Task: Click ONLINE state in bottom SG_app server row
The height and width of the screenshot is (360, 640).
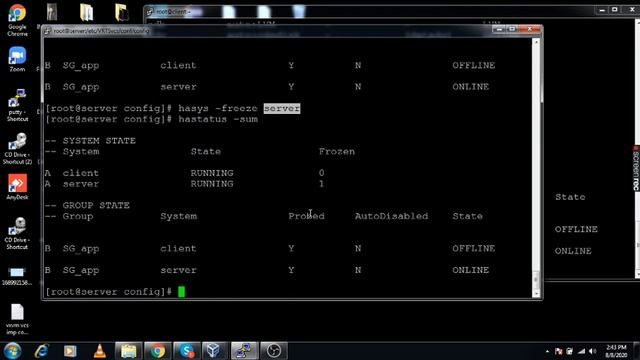Action: click(471, 270)
